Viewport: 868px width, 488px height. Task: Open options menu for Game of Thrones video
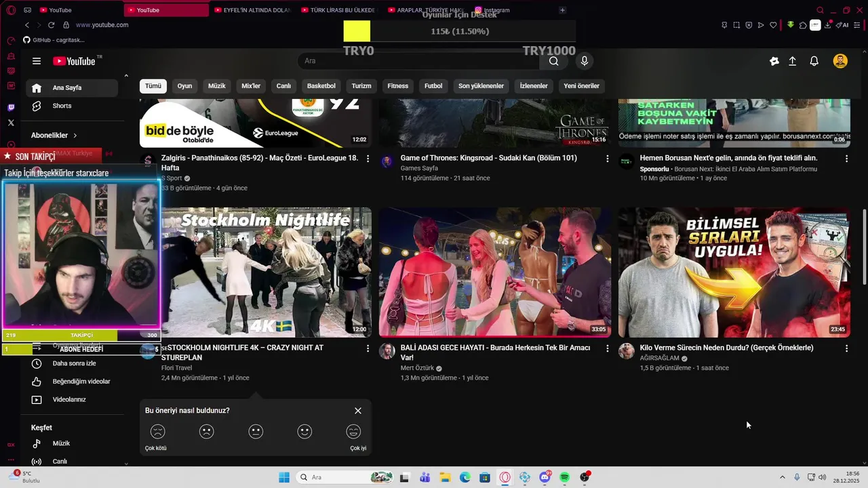coord(608,159)
